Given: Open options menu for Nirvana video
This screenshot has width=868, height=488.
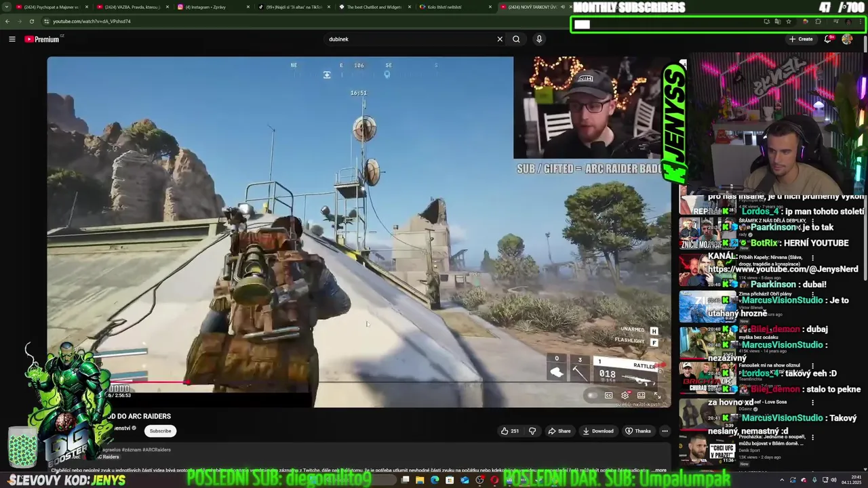Looking at the screenshot, I should (812, 258).
